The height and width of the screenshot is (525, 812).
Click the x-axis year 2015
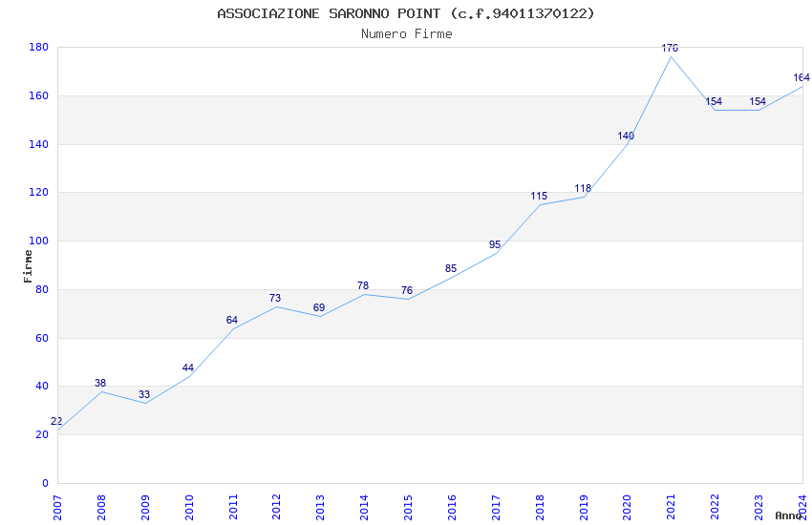pyautogui.click(x=408, y=507)
